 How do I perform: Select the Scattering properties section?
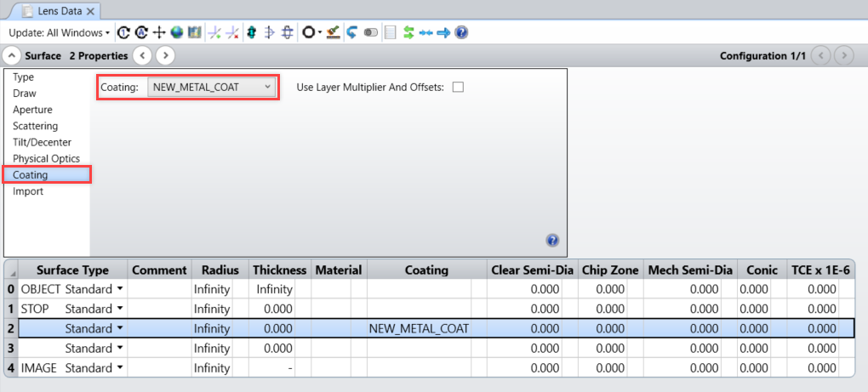click(x=36, y=126)
